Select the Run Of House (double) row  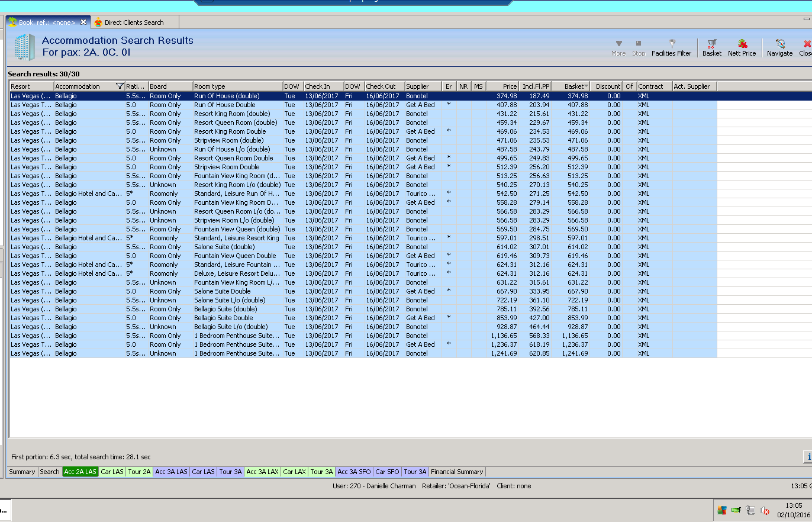click(x=363, y=96)
